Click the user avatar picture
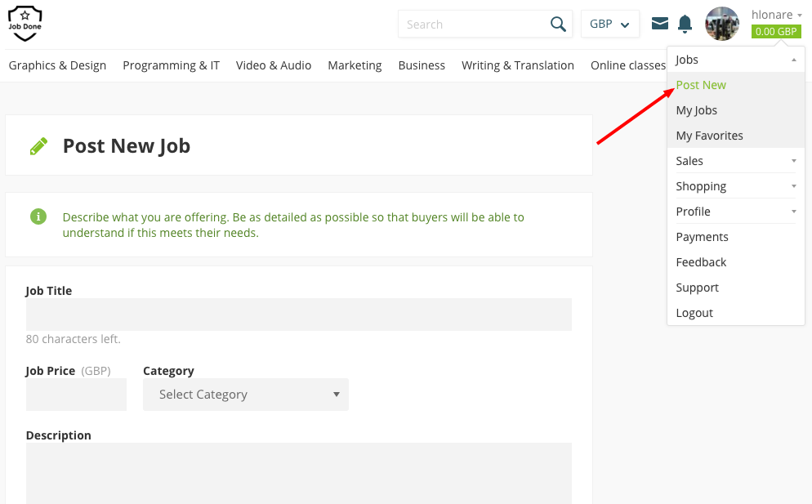This screenshot has width=812, height=504. click(722, 24)
